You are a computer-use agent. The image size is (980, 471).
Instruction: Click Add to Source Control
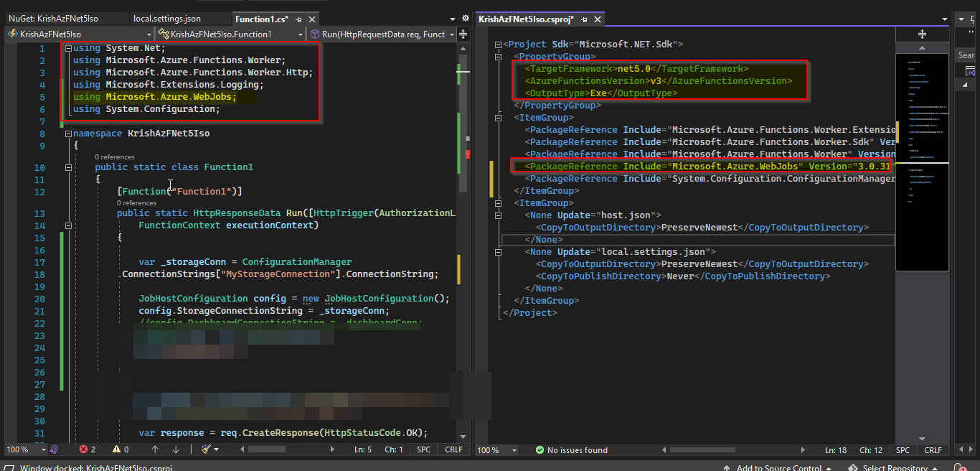778,467
